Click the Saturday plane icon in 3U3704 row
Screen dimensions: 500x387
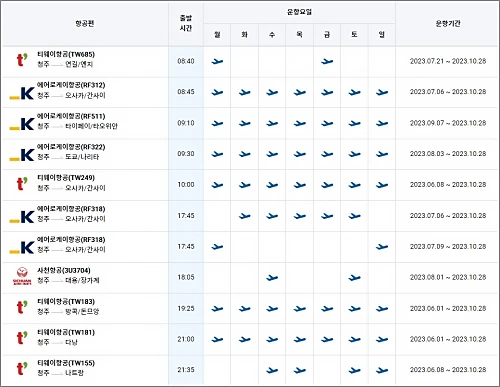click(x=354, y=278)
